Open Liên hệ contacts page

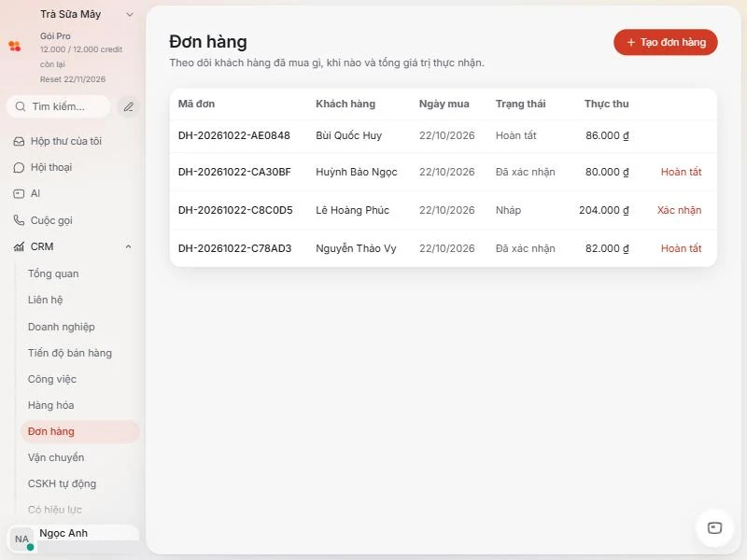45,300
